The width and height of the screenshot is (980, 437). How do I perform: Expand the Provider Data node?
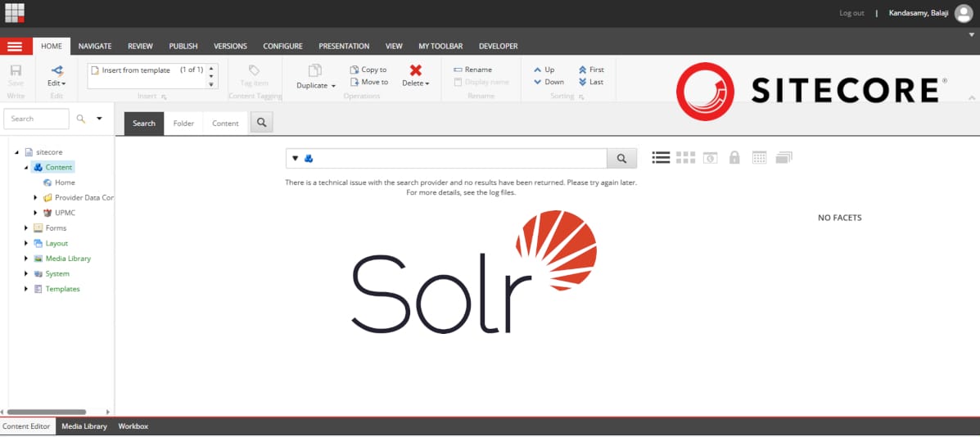[36, 198]
